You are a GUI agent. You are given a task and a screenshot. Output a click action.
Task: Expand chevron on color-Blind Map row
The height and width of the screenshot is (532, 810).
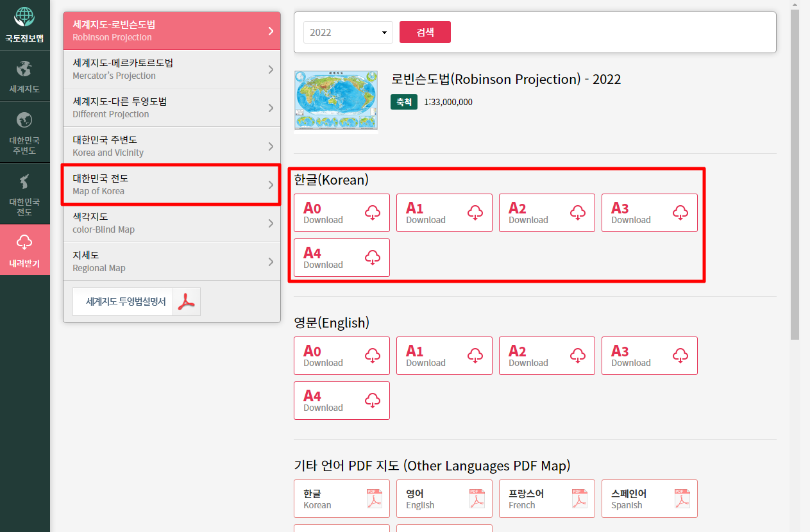coord(271,223)
